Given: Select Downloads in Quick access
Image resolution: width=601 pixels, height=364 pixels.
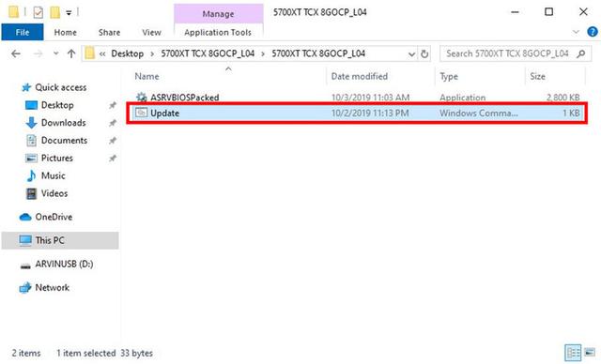Looking at the screenshot, I should point(63,123).
